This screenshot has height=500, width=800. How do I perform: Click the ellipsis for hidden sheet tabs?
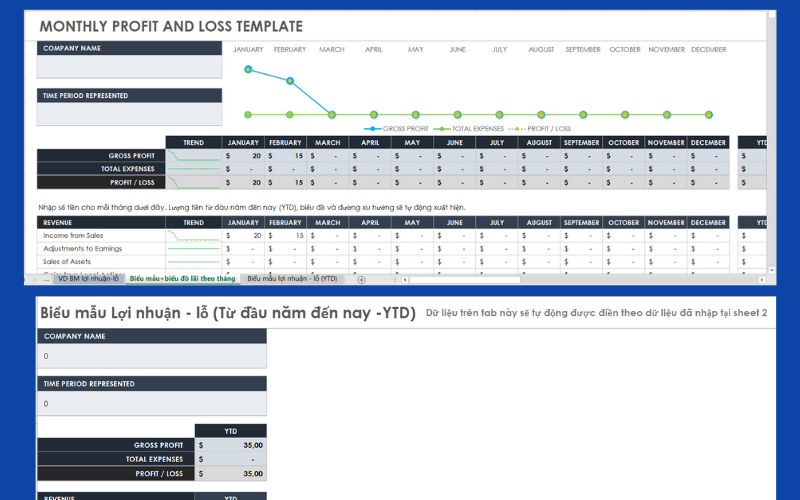point(46,279)
